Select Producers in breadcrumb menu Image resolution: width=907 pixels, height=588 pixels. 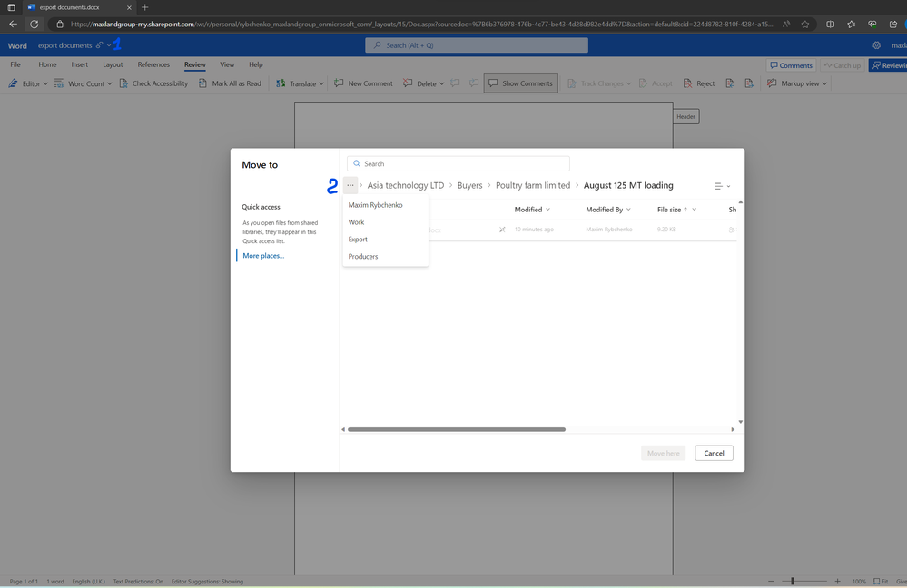click(x=385, y=256)
